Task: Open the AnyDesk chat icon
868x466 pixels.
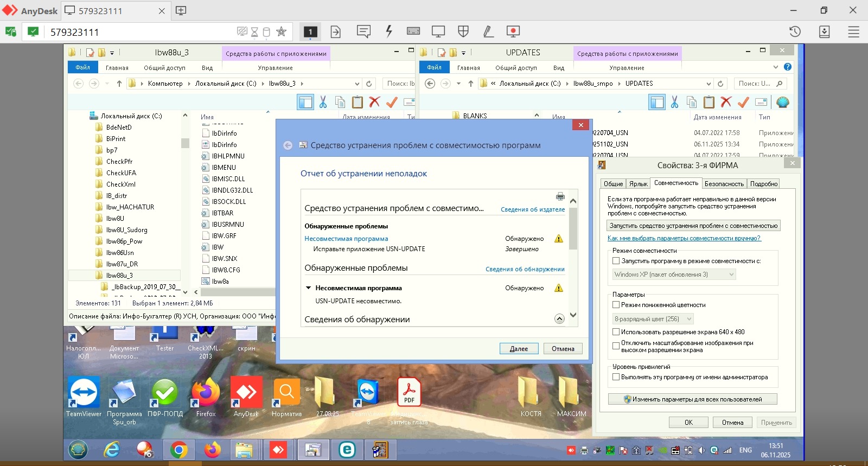Action: (x=363, y=32)
